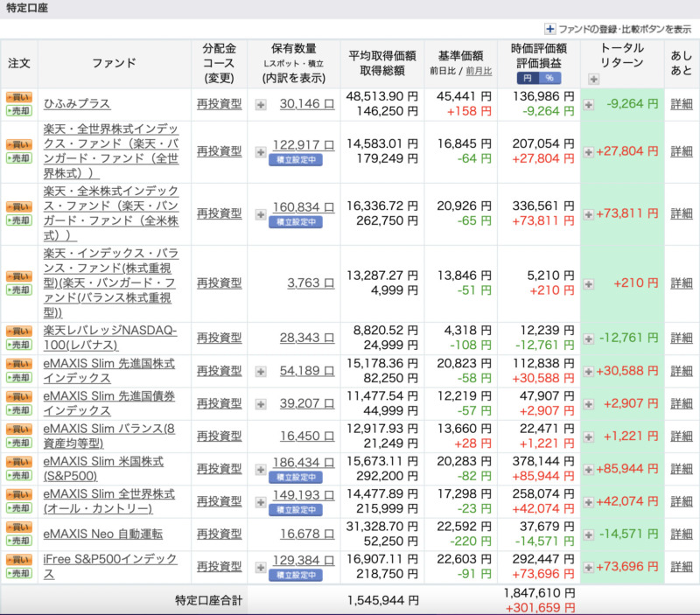Click 買い for eMAXIS Slim 先進国株式インデックス

pyautogui.click(x=19, y=364)
